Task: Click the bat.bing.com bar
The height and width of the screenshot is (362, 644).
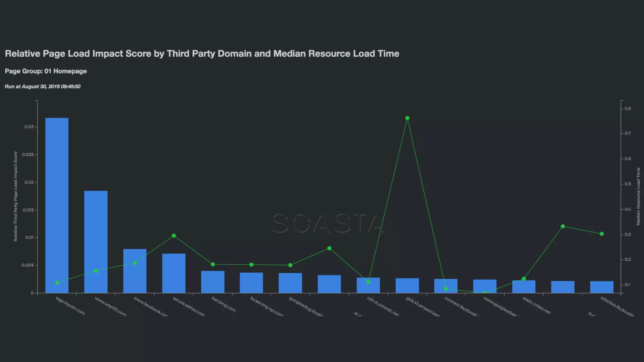Action: [x=213, y=282]
